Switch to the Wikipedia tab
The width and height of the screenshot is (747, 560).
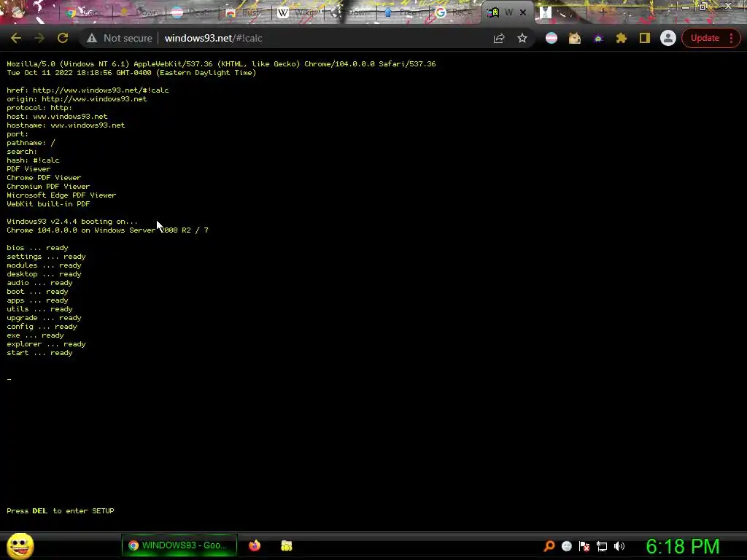coord(298,13)
